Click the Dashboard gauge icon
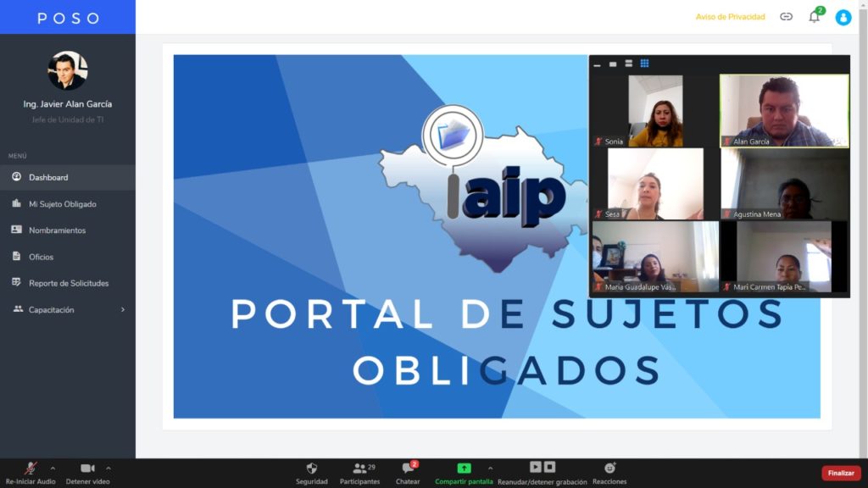The width and height of the screenshot is (868, 488). coord(17,176)
